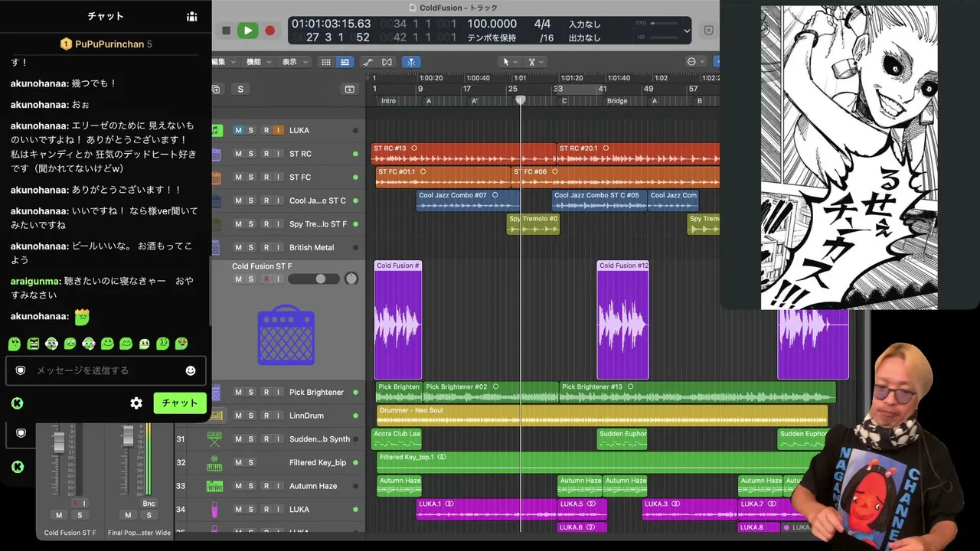Screen dimensions: 980x551
Task: Mute the LinnDrum track
Action: (238, 416)
